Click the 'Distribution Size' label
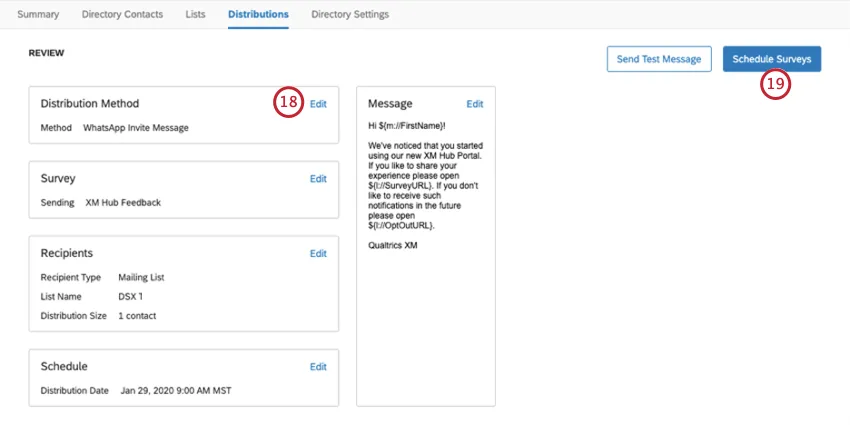The width and height of the screenshot is (850, 425). 74,315
